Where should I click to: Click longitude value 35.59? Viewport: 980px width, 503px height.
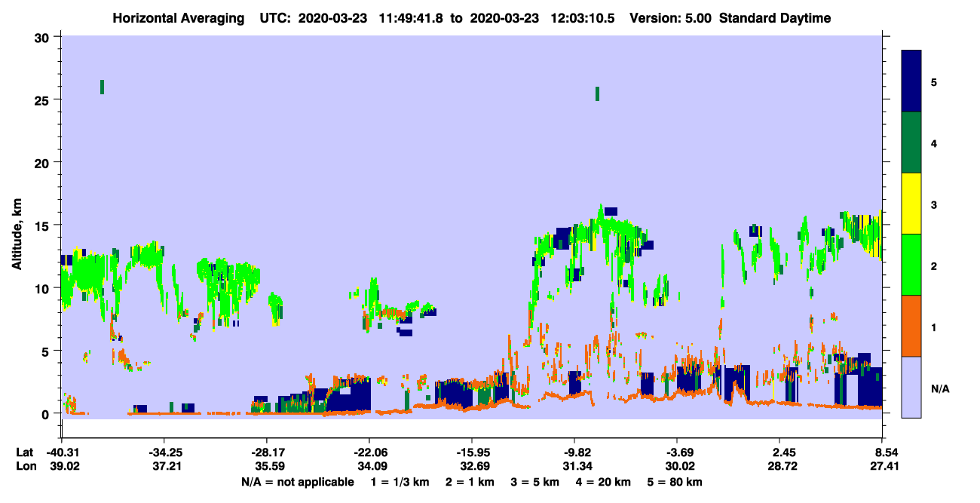270,467
